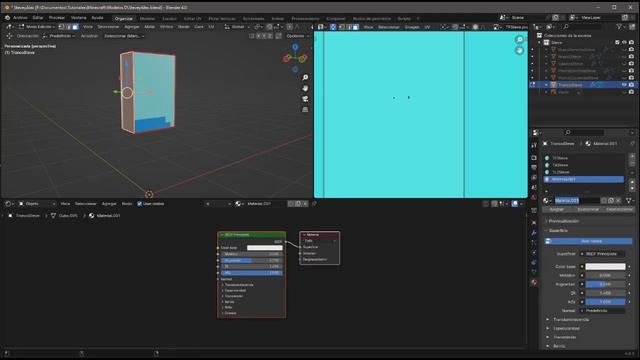Click the outliner filter funnel icon
640x360 pixels.
click(620, 27)
